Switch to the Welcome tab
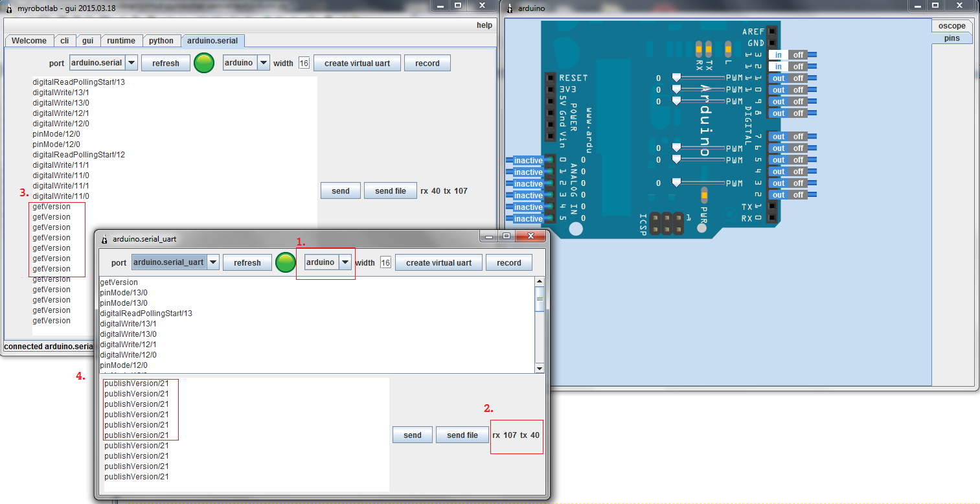The image size is (980, 504). [x=29, y=41]
